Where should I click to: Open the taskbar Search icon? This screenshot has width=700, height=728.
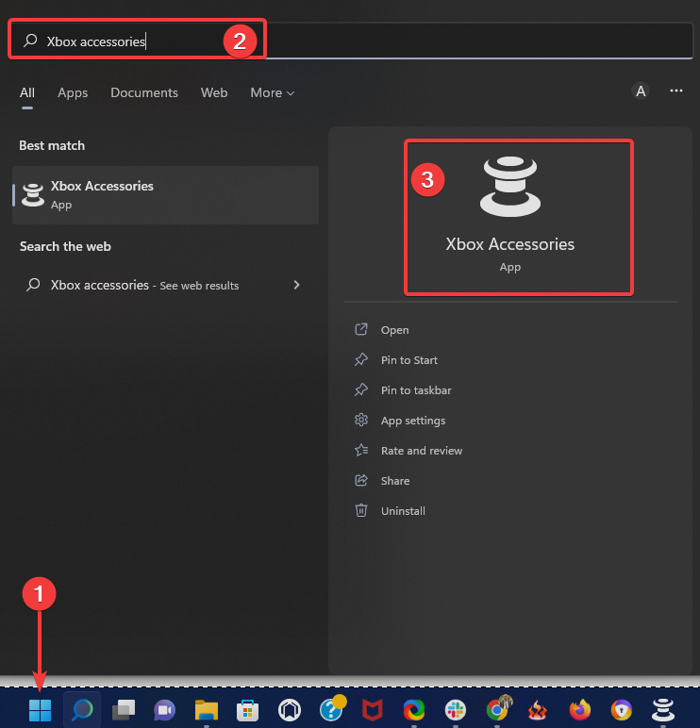tap(82, 710)
